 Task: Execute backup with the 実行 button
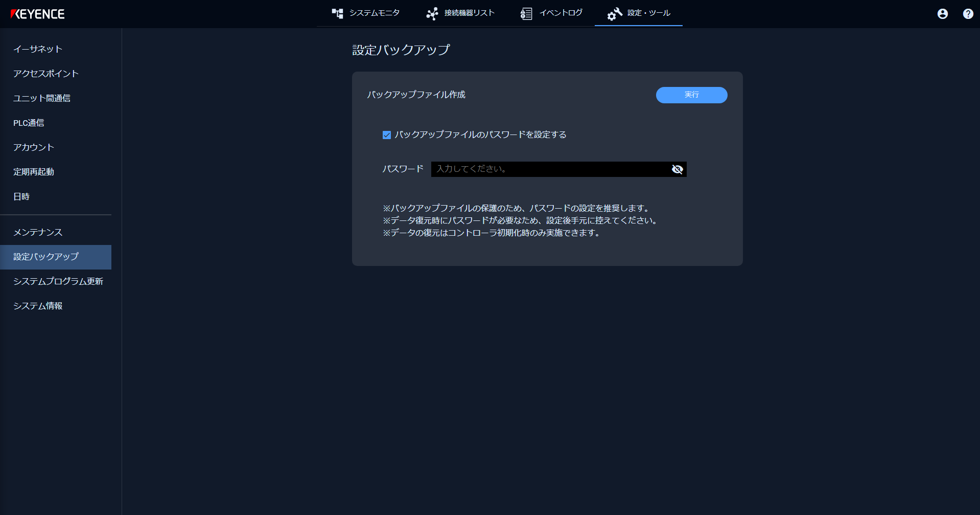pyautogui.click(x=691, y=95)
